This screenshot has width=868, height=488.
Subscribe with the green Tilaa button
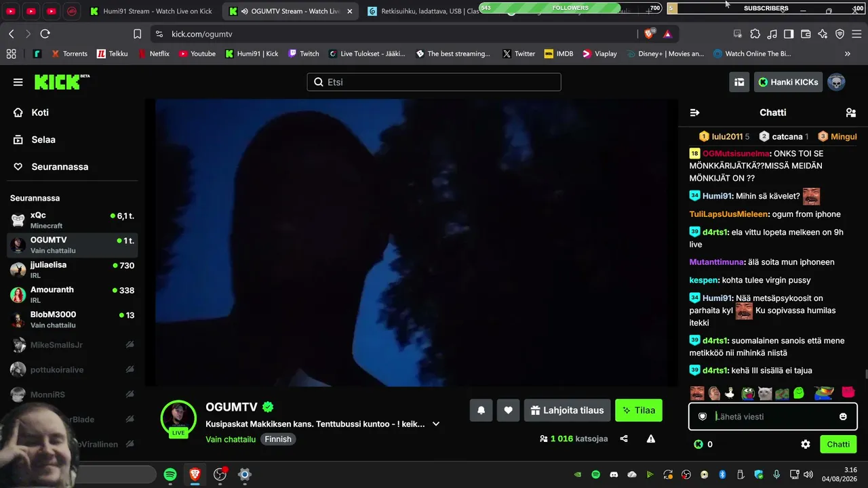[639, 410]
